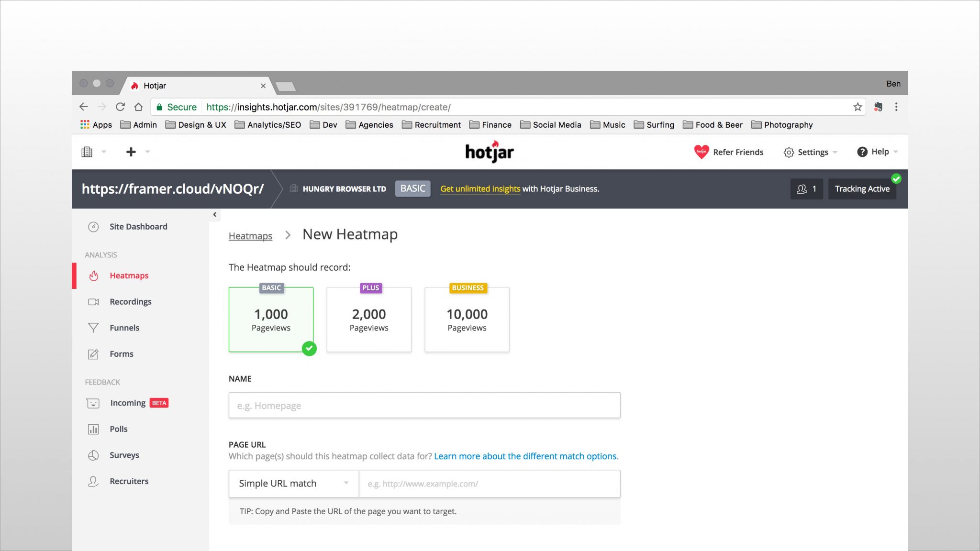Expand the Settings dropdown menu
Screen dimensions: 980x551
point(811,152)
